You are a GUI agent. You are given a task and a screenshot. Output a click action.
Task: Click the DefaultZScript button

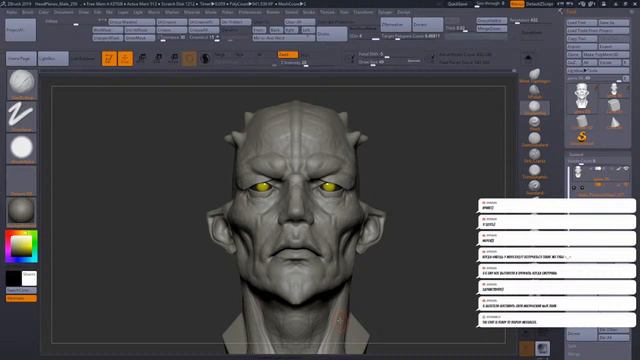[540, 4]
